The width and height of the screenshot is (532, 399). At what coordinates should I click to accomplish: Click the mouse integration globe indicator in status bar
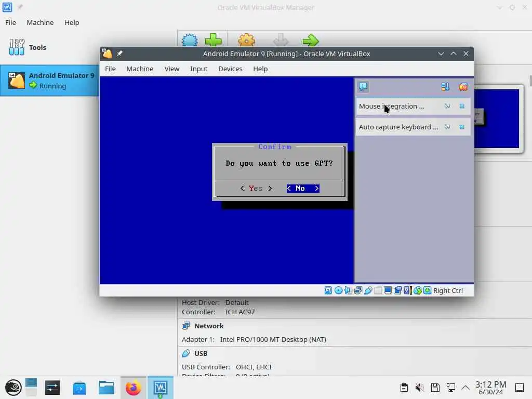point(418,290)
